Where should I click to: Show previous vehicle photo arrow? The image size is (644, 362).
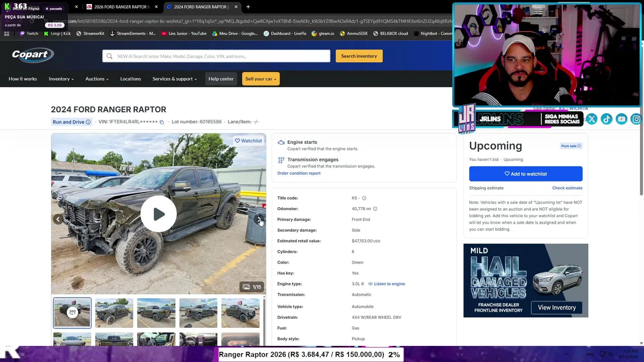point(58,219)
